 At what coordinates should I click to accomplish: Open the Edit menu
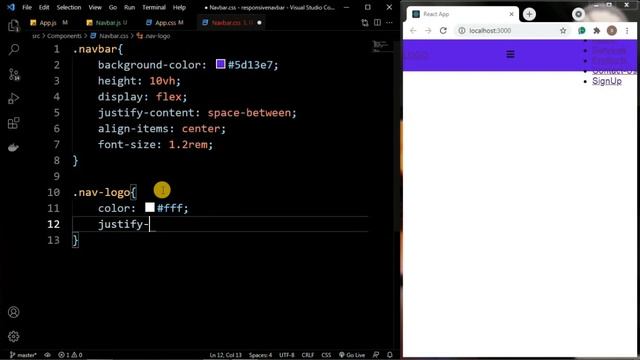(x=44, y=7)
